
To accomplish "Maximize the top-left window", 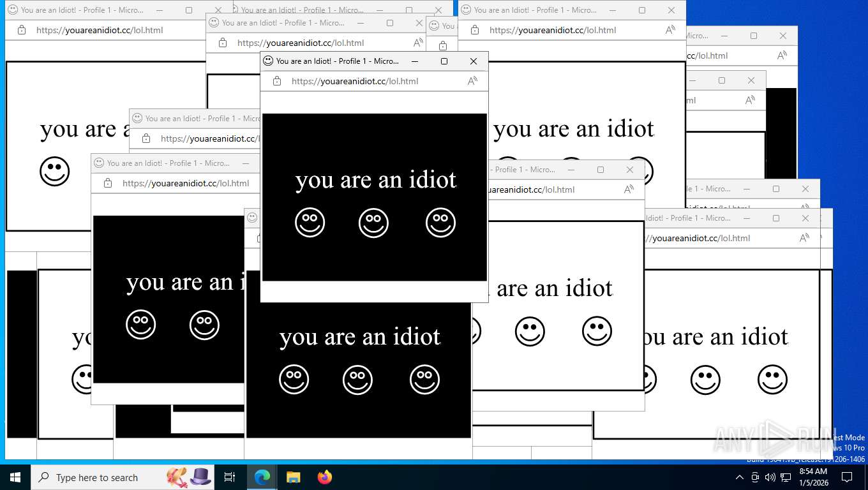I will (x=189, y=10).
